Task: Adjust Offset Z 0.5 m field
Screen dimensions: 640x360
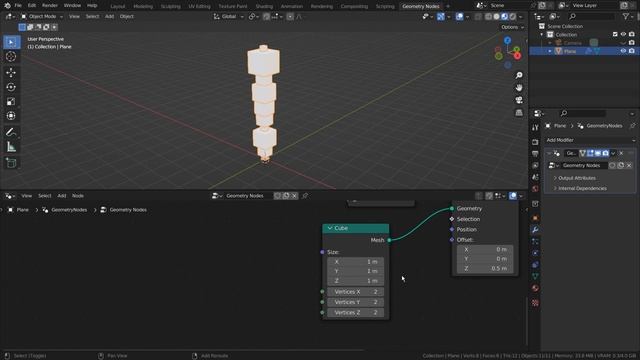Action: click(484, 268)
